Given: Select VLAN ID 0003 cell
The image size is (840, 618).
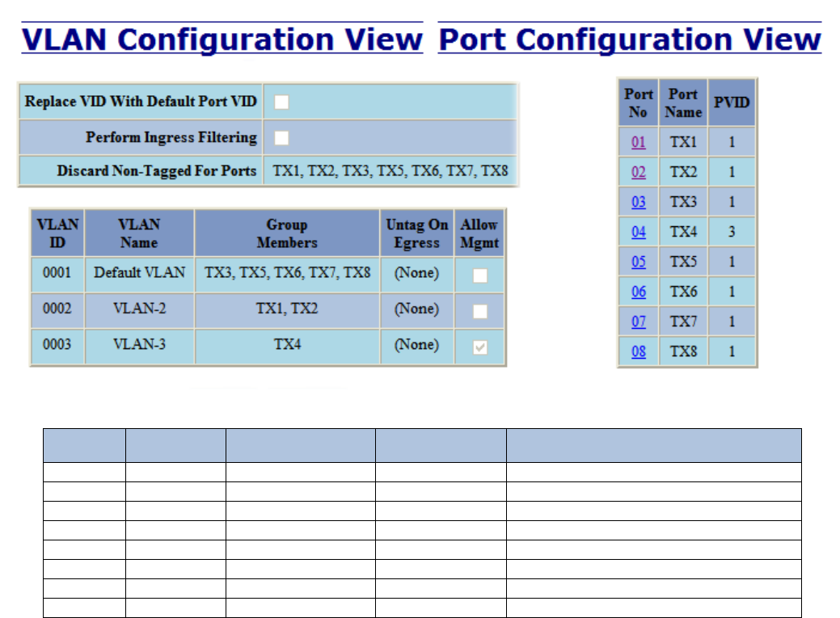Looking at the screenshot, I should 57,347.
